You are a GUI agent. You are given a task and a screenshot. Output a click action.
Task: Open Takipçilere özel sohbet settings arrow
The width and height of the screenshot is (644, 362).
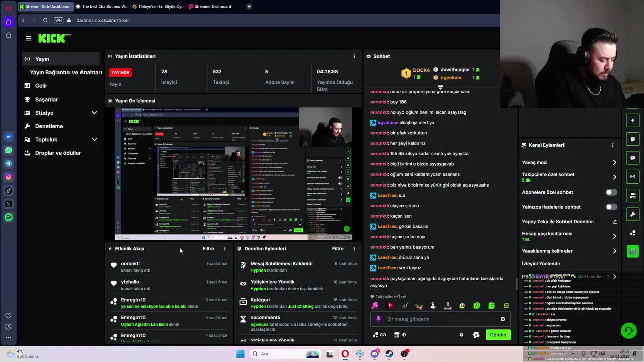614,177
